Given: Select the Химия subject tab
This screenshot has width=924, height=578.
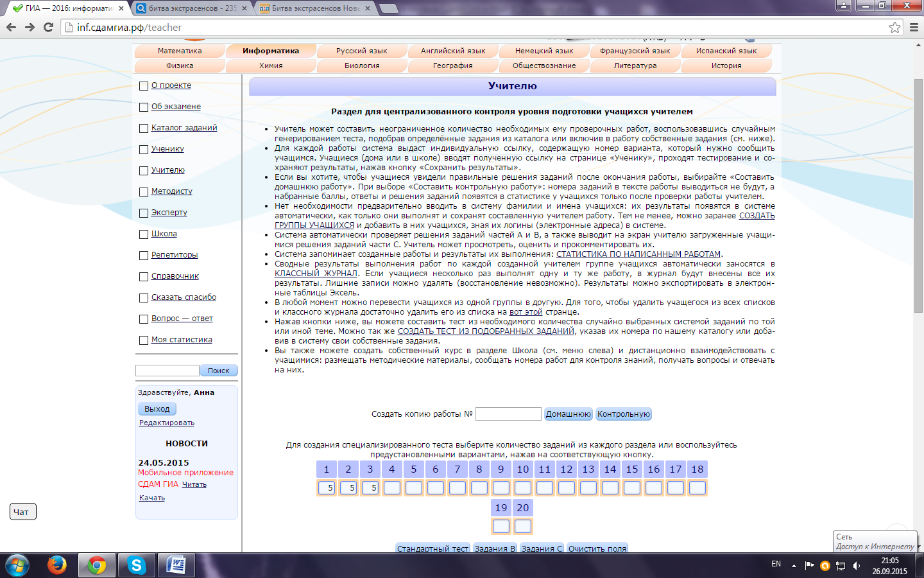Looking at the screenshot, I should 271,66.
